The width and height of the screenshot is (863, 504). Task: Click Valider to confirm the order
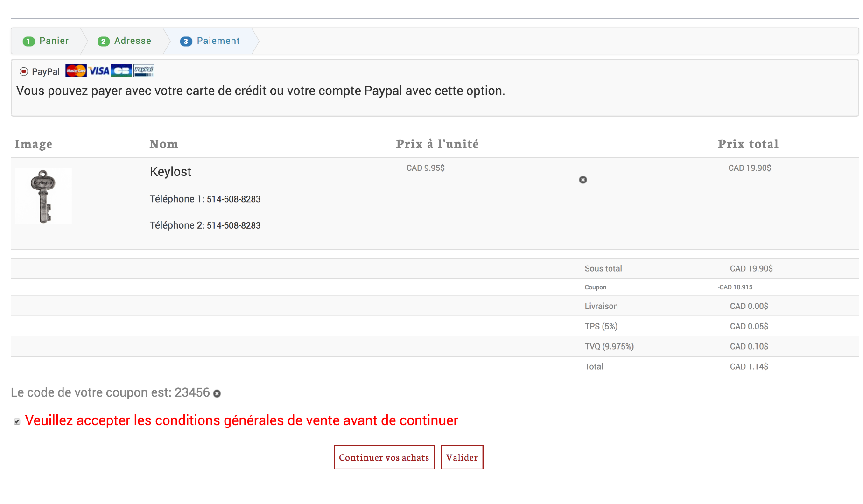(462, 457)
